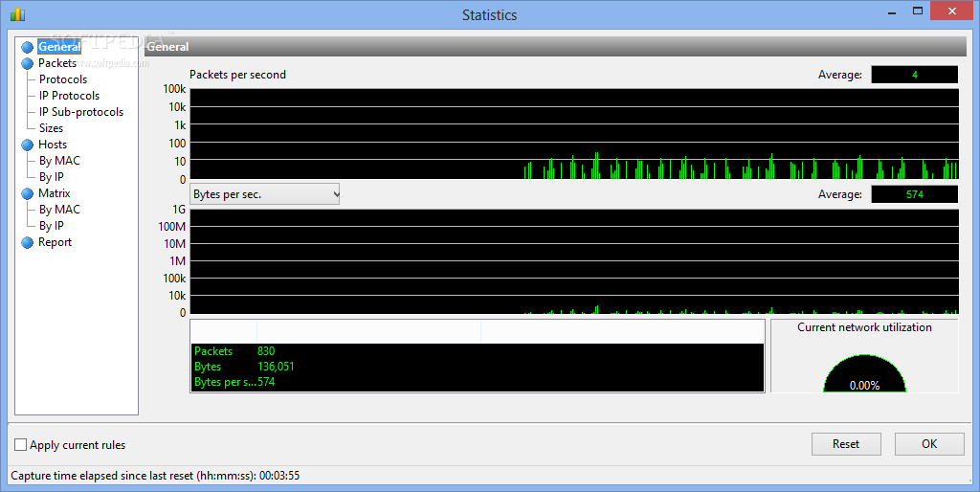Click the blue bullet icon beside Hosts
This screenshot has width=980, height=492.
point(27,145)
